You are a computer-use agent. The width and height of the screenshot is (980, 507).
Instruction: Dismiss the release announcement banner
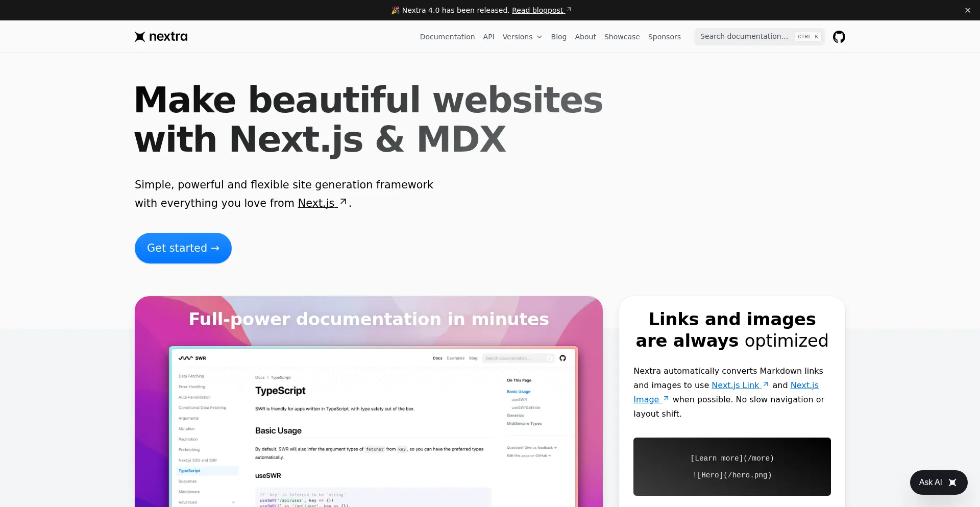(x=967, y=10)
